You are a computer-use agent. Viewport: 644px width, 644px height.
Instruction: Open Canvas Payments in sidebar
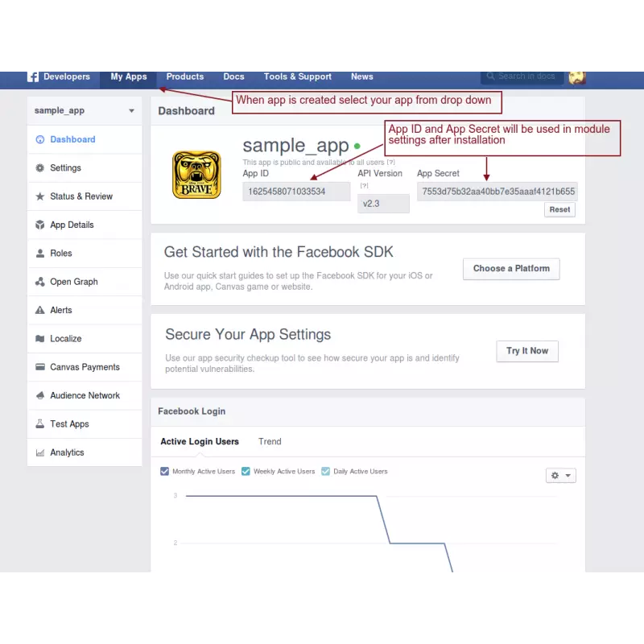pyautogui.click(x=85, y=367)
